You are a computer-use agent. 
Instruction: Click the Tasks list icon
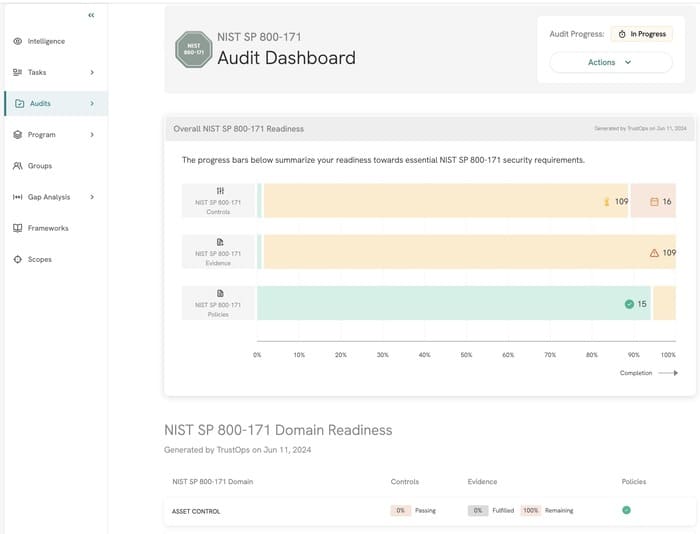[x=17, y=72]
